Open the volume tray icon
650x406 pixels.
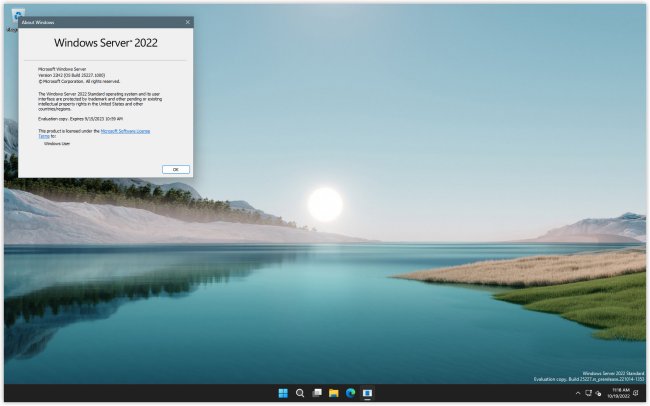point(598,393)
